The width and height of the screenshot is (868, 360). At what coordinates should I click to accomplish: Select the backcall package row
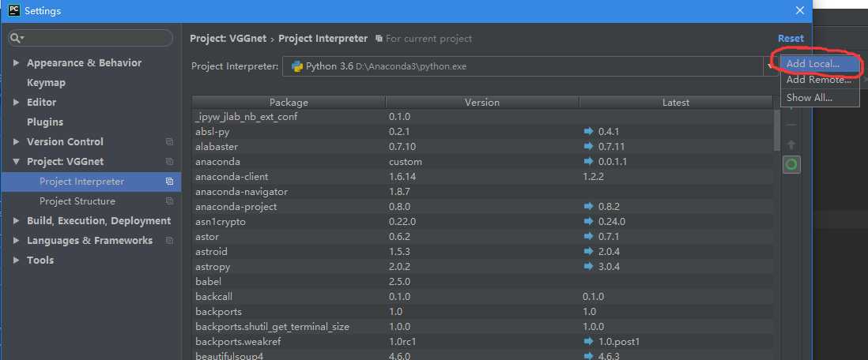[482, 296]
